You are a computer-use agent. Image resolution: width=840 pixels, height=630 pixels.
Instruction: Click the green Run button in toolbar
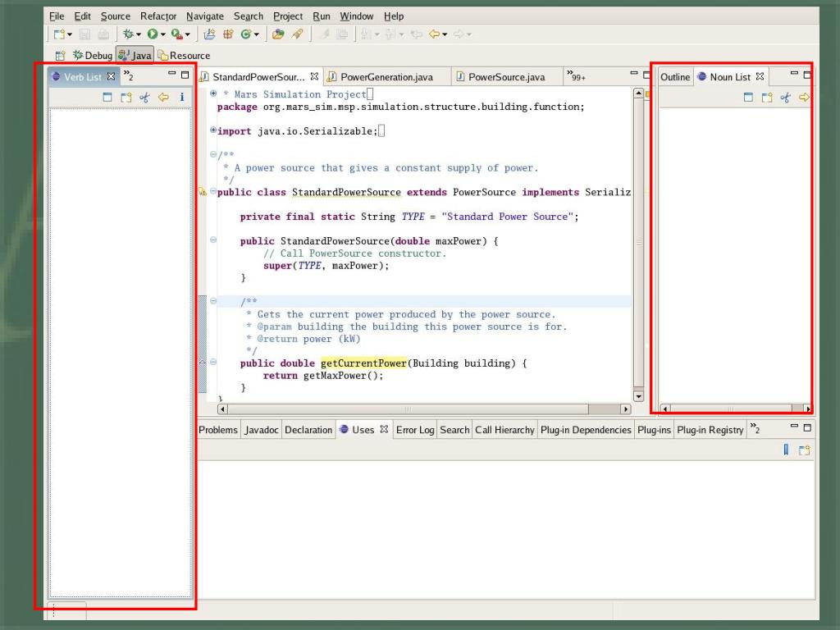point(152,34)
